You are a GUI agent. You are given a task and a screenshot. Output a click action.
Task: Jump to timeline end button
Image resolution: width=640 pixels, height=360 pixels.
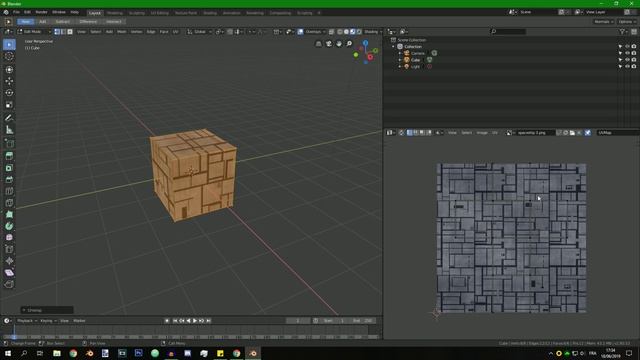209,321
